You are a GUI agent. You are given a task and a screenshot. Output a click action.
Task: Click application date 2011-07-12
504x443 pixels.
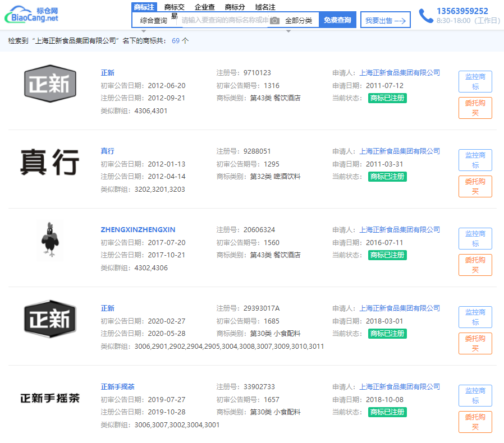tap(384, 86)
